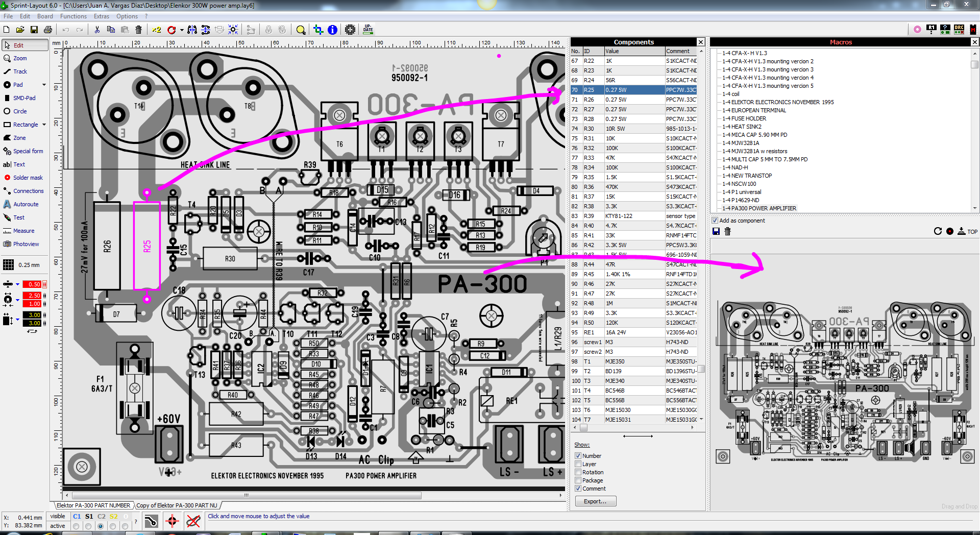Click the TOP macro side button

(968, 231)
